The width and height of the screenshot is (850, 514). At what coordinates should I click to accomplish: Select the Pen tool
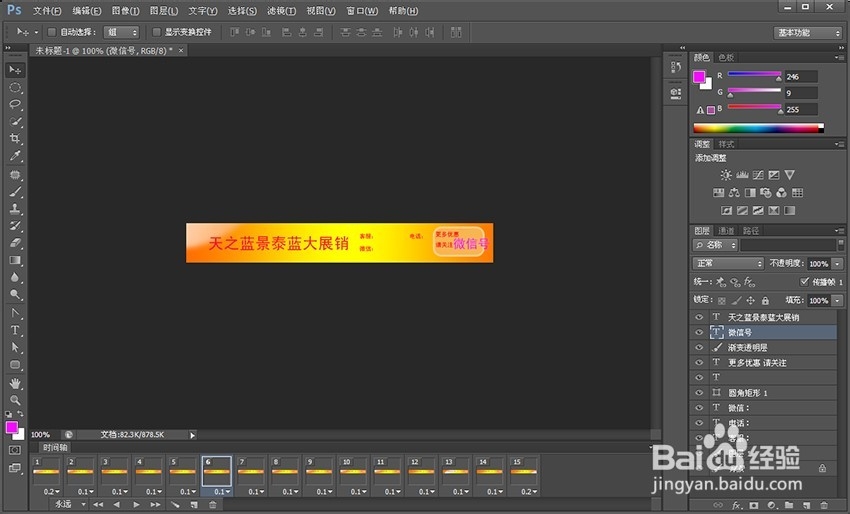tap(15, 313)
